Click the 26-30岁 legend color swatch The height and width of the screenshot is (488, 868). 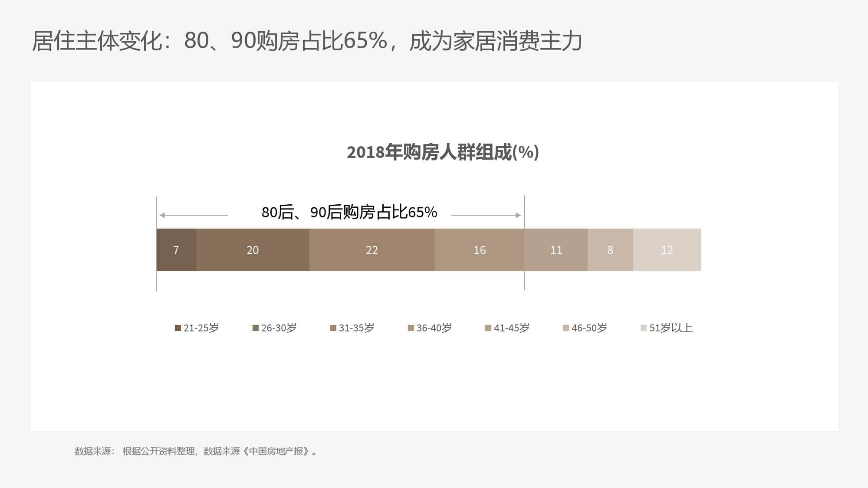[x=255, y=328]
